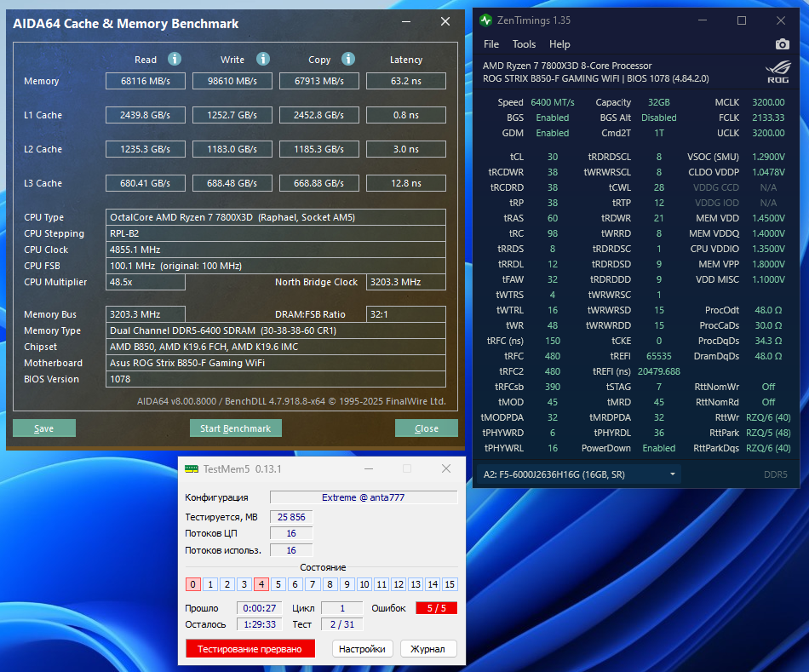Click the RttPark RZQ/5 (48) value
809x672 pixels.
[x=768, y=433]
